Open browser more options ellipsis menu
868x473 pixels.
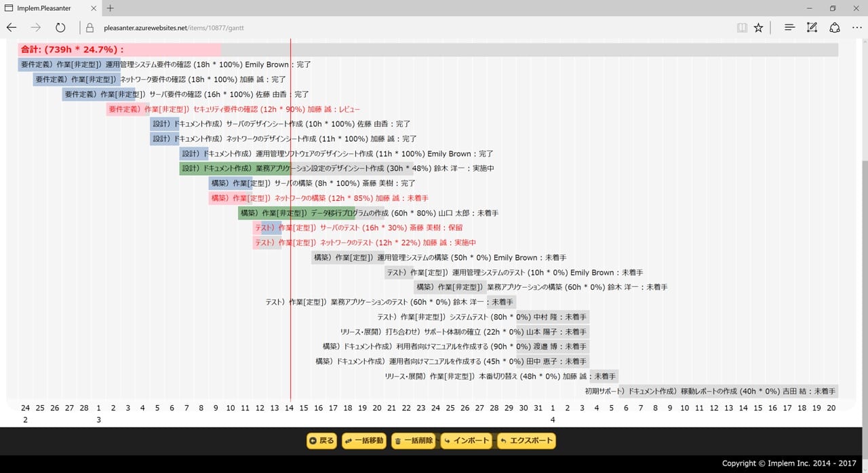tap(856, 28)
